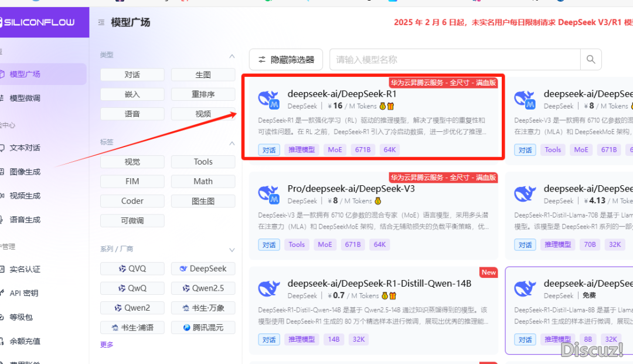This screenshot has height=364, width=633.
Task: Click 14B tag on Distill-Qwen-14B card
Action: click(x=334, y=339)
